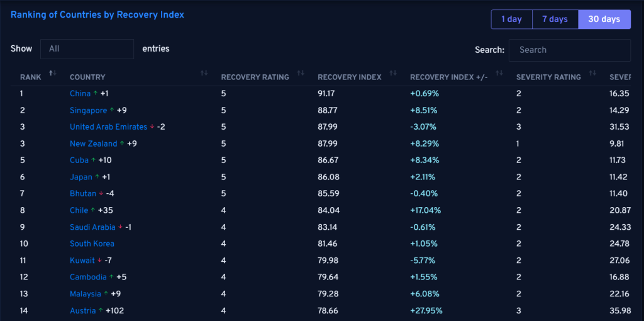Sort by Recovery Index arrows icon
The width and height of the screenshot is (644, 321).
tap(393, 73)
